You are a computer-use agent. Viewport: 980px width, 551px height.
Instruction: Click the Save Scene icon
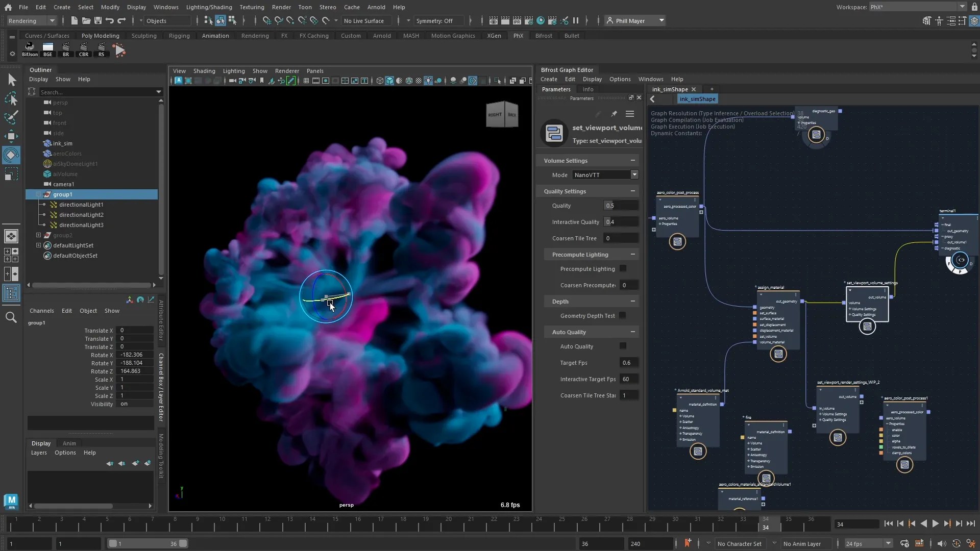98,21
